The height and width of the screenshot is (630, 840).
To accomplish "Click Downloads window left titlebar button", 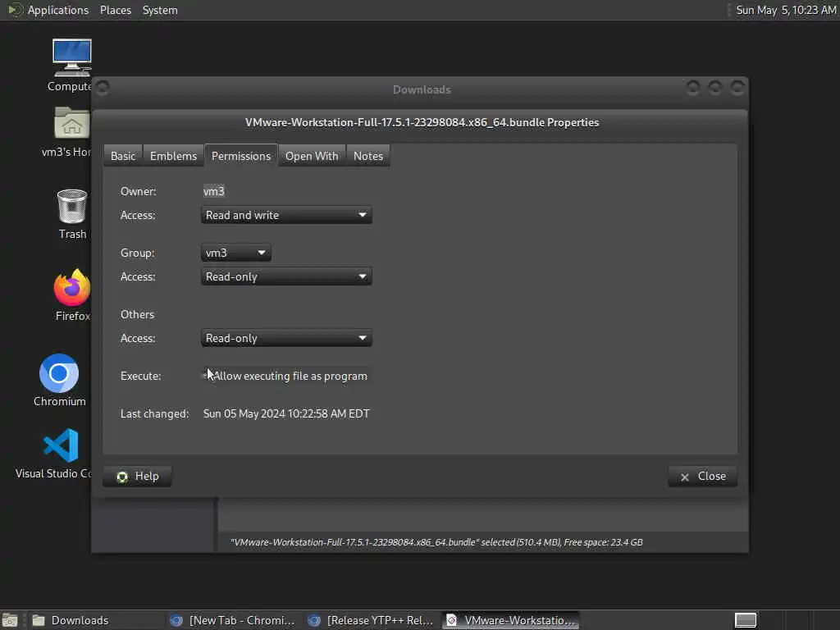I will pos(103,87).
